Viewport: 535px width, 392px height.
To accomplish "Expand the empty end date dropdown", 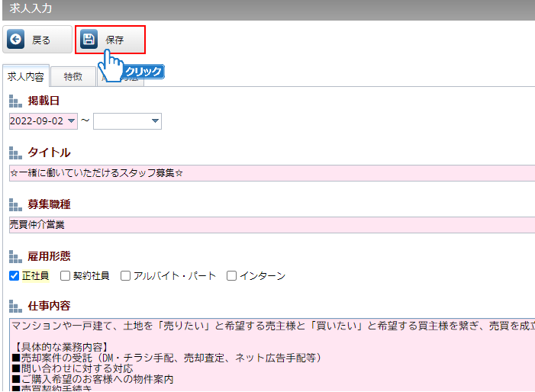I will point(127,121).
